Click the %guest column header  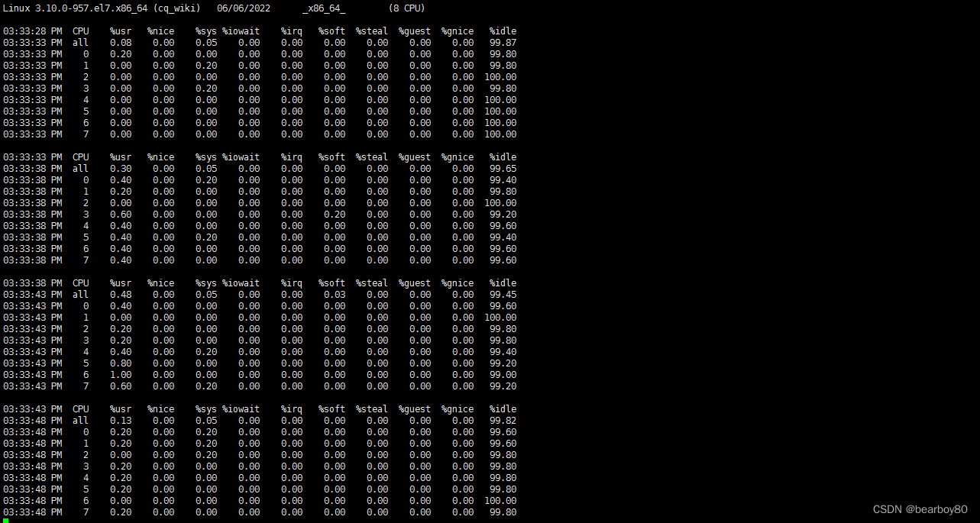coord(414,31)
